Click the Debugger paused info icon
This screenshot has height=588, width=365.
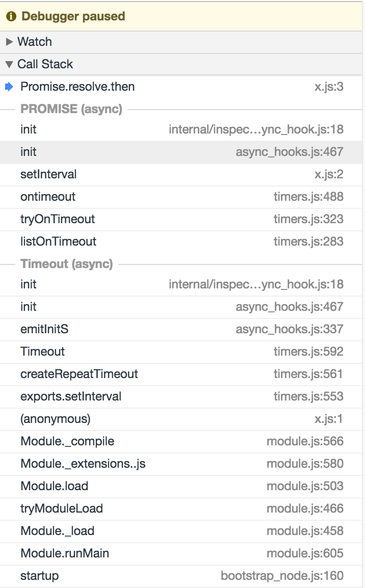[11, 16]
